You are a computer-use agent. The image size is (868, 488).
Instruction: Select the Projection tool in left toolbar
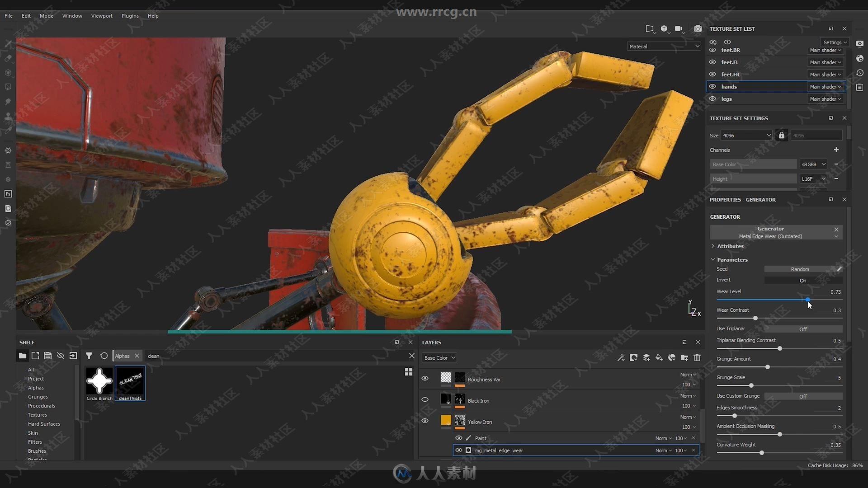click(x=8, y=72)
